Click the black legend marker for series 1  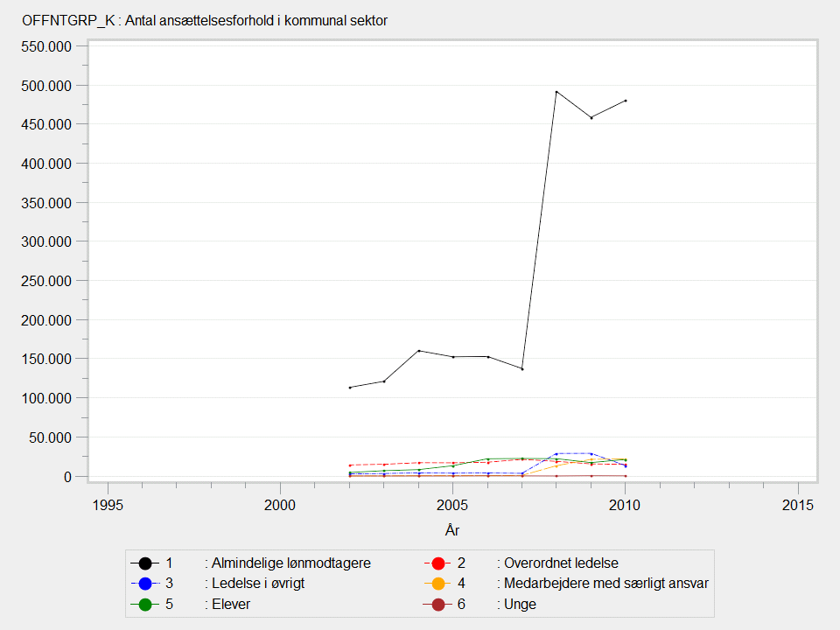pyautogui.click(x=145, y=563)
